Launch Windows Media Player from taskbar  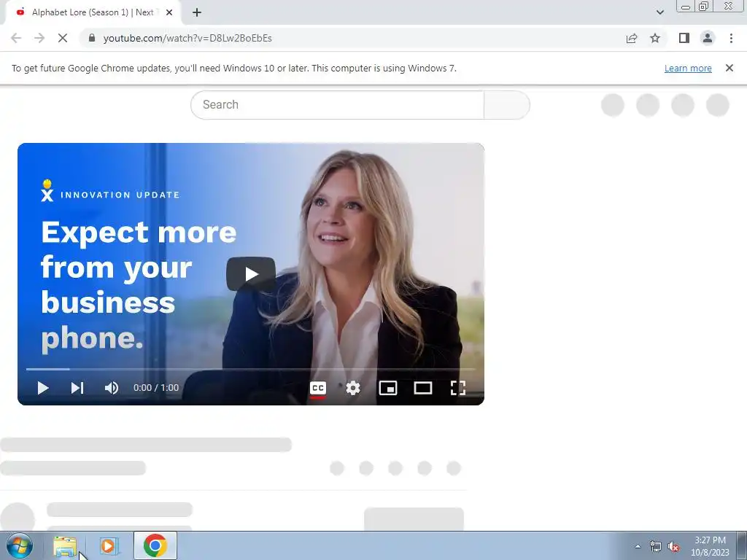(109, 546)
